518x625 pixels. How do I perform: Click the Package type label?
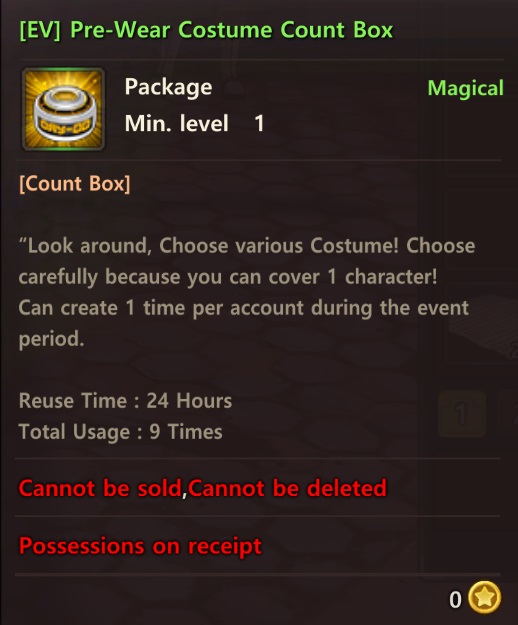168,88
